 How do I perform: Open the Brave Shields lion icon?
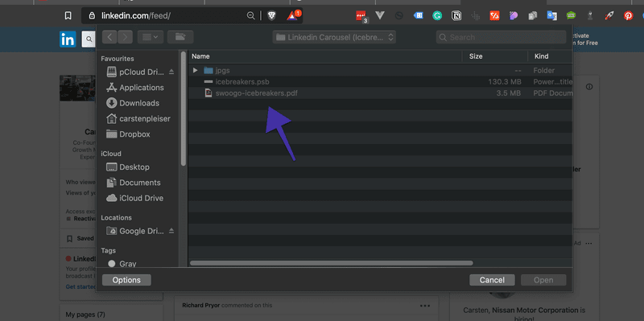pyautogui.click(x=271, y=15)
